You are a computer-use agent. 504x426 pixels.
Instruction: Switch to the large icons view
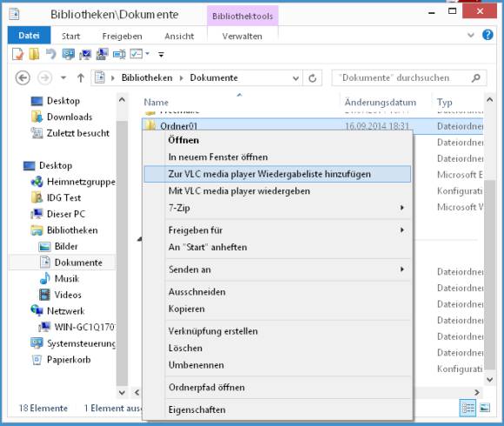click(485, 409)
